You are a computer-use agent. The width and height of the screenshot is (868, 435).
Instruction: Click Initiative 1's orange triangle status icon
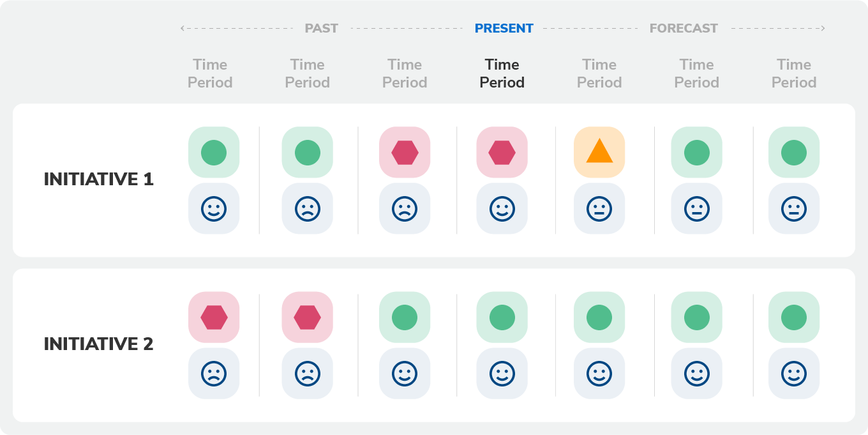pos(599,152)
